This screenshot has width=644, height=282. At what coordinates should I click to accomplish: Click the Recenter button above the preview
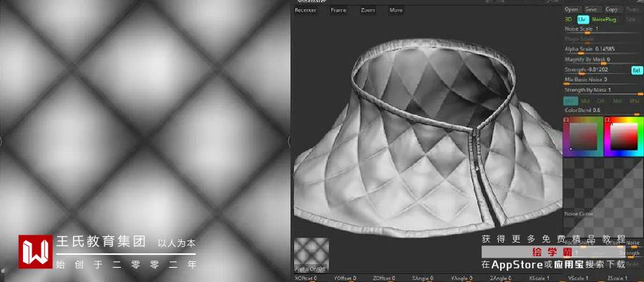click(x=306, y=10)
